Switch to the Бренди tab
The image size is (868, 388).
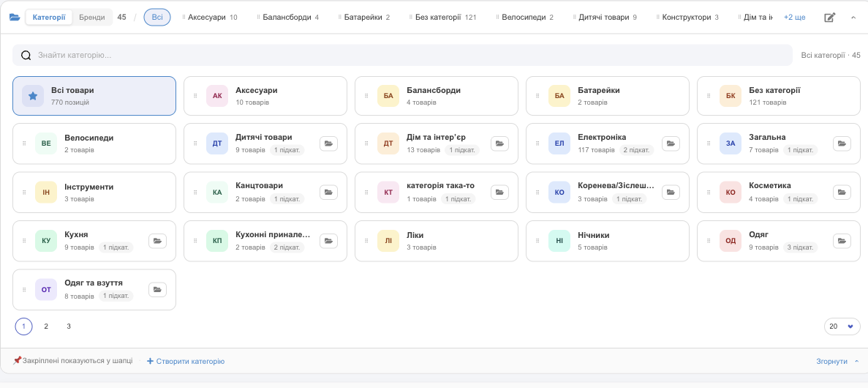point(92,17)
